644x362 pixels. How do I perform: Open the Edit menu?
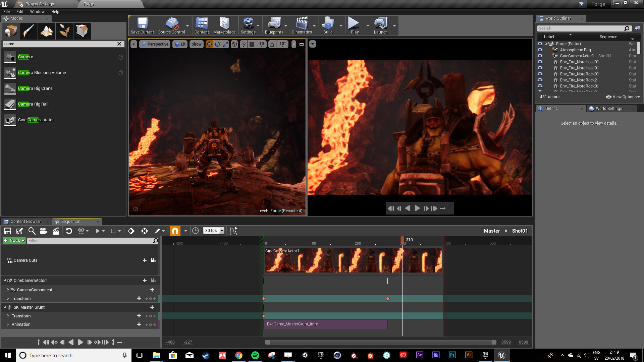20,12
